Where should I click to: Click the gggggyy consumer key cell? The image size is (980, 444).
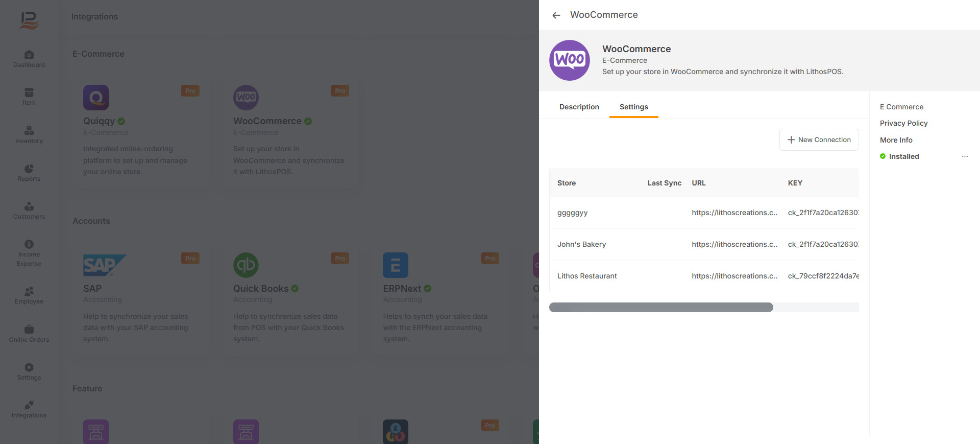pos(823,213)
